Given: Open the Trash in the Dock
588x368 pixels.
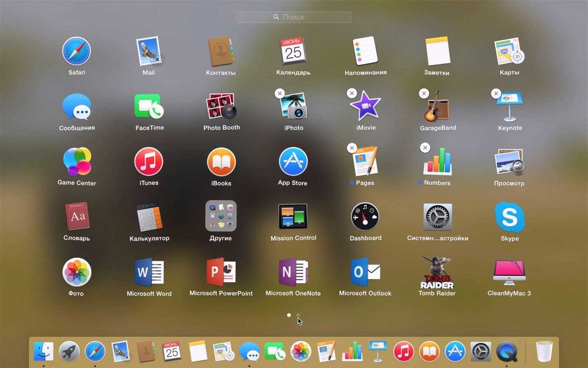Looking at the screenshot, I should click(x=544, y=352).
